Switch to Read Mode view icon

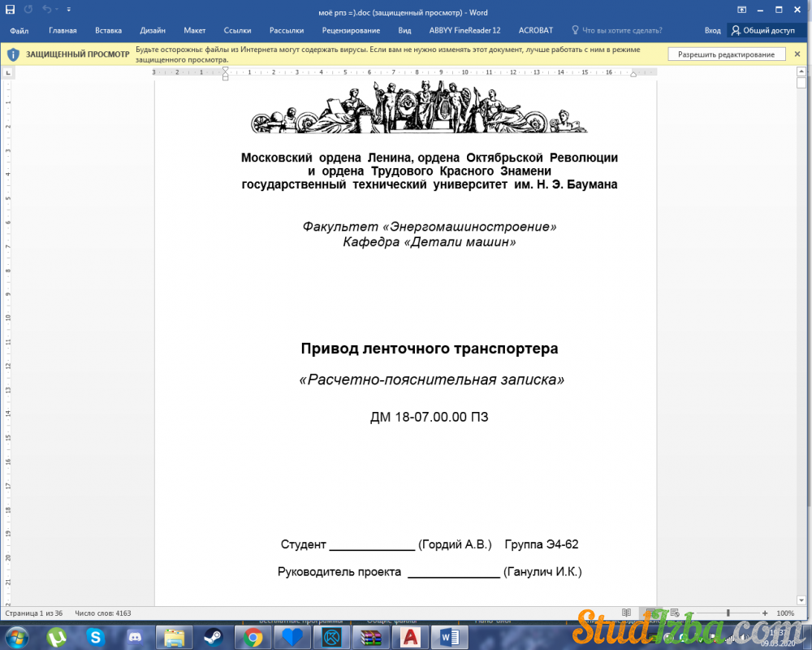click(627, 613)
